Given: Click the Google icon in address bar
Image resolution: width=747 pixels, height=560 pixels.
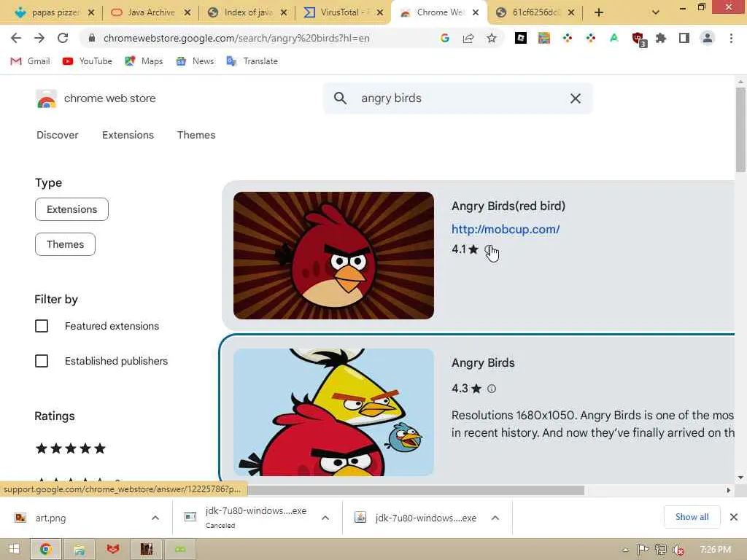Looking at the screenshot, I should coord(444,38).
